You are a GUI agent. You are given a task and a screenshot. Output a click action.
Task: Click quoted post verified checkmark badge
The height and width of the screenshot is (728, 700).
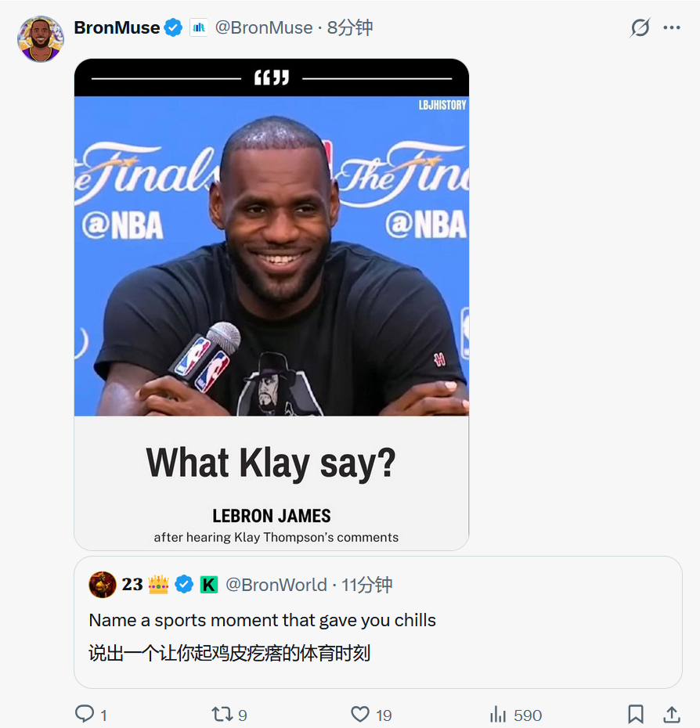tap(184, 585)
